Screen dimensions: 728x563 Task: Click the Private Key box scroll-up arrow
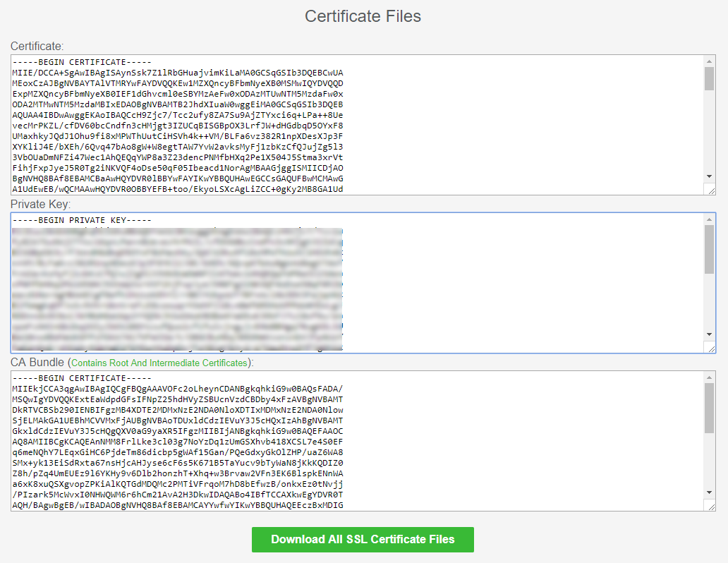pos(709,219)
